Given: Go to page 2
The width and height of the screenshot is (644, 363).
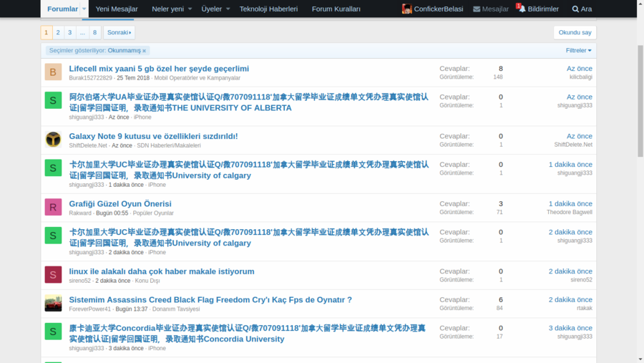Looking at the screenshot, I should click(58, 32).
